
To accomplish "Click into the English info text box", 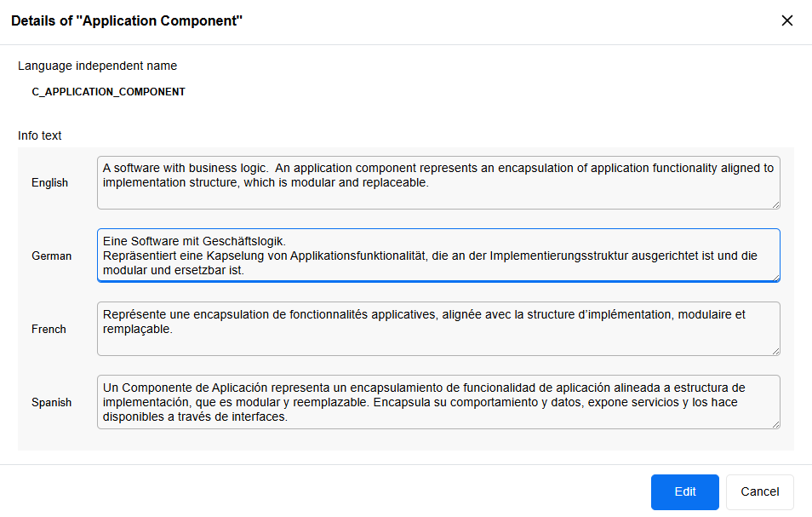I will point(438,182).
